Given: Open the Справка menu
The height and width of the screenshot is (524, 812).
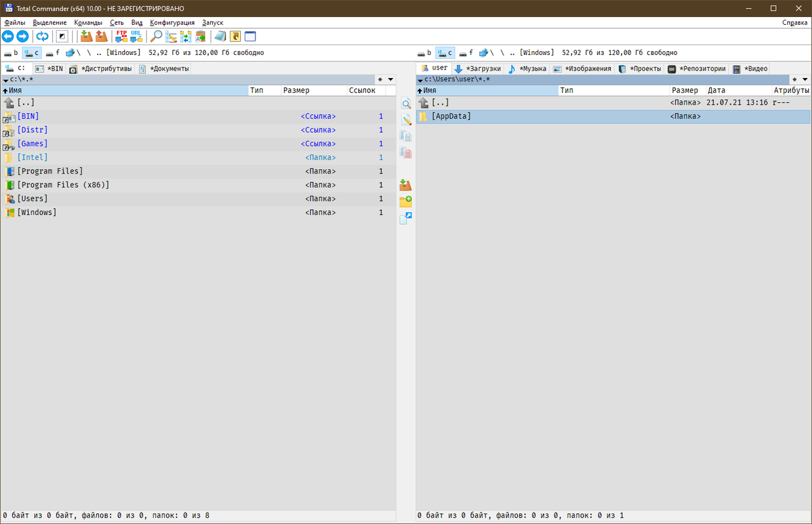Looking at the screenshot, I should pyautogui.click(x=795, y=22).
